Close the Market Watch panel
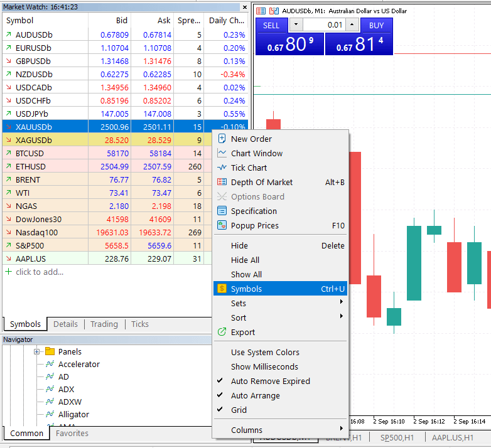Screen dimensions: 491x448 tap(245, 7)
